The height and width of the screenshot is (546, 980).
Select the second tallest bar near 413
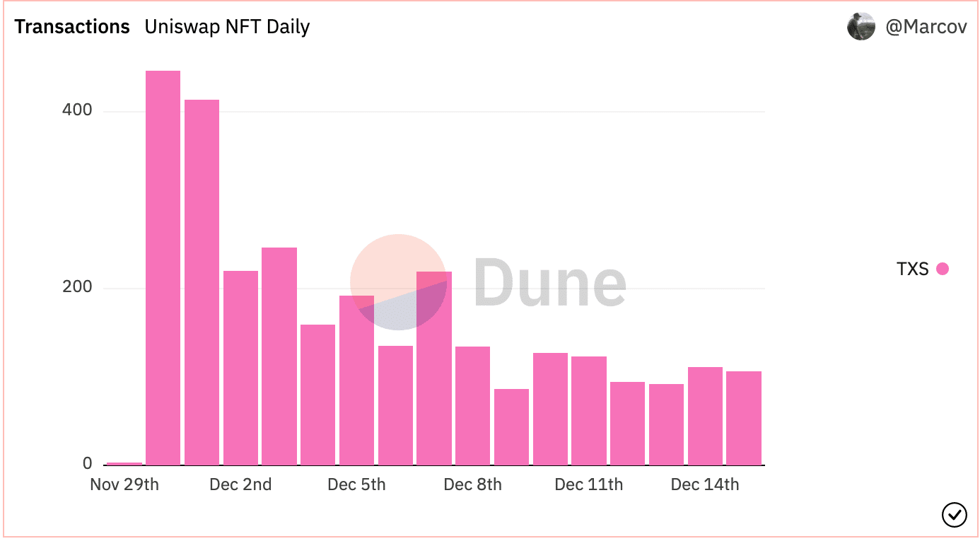(202, 282)
